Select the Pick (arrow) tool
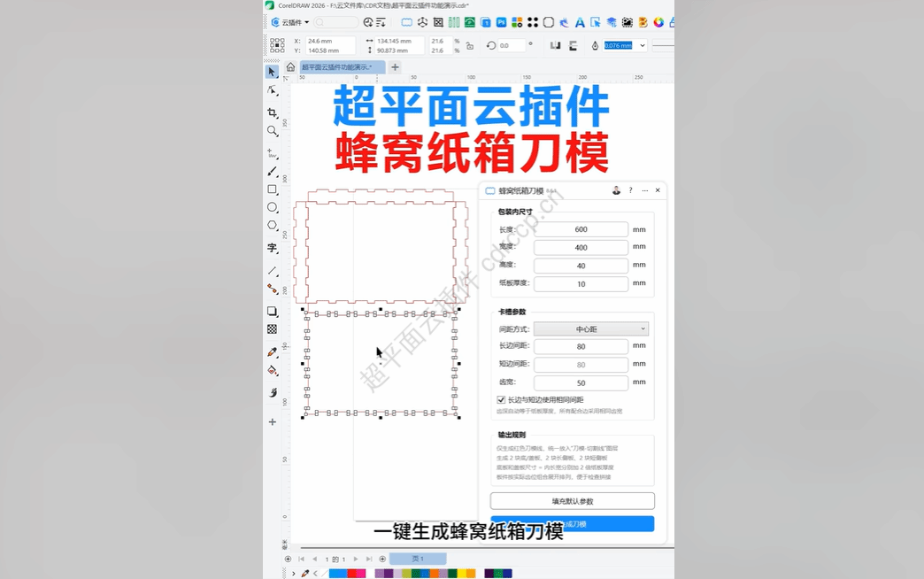 coord(272,72)
